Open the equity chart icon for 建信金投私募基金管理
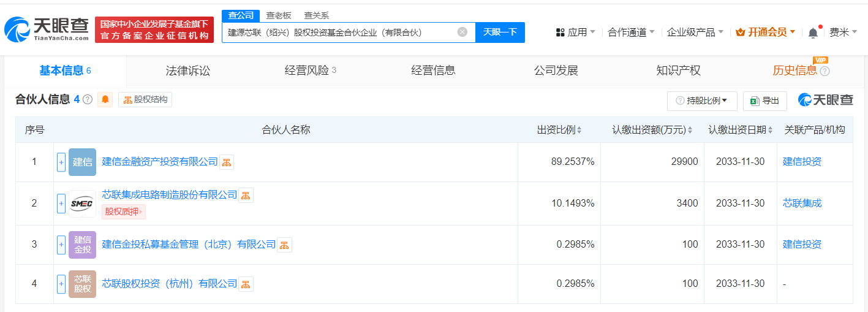The height and width of the screenshot is (312, 868). coord(284,245)
